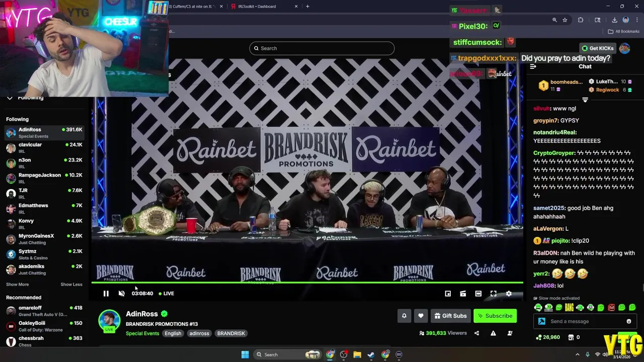Select the BRANDRISK tag
This screenshot has height=362, width=644.
point(231,333)
